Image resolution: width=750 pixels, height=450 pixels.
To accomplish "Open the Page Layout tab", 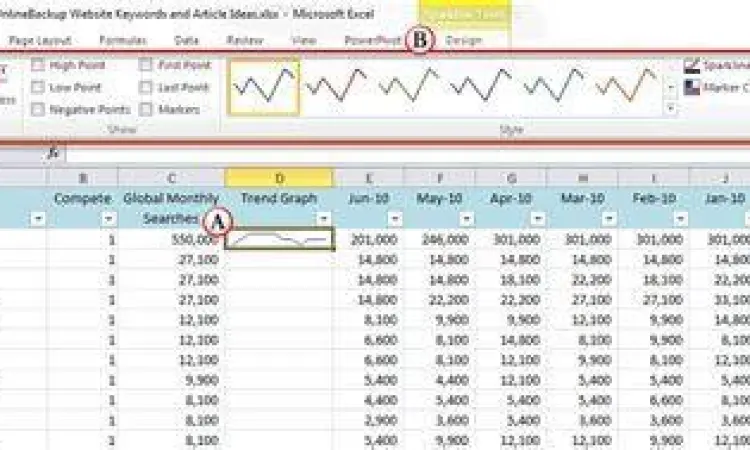I will point(40,41).
